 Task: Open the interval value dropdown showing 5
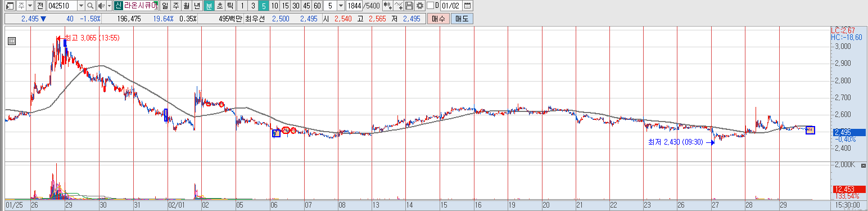[x=341, y=6]
